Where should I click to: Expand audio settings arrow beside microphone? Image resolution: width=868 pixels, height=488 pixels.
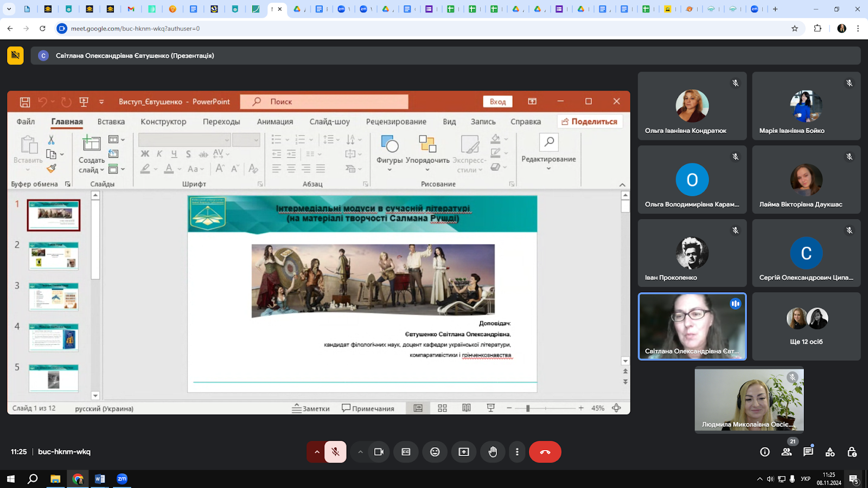coord(316,452)
